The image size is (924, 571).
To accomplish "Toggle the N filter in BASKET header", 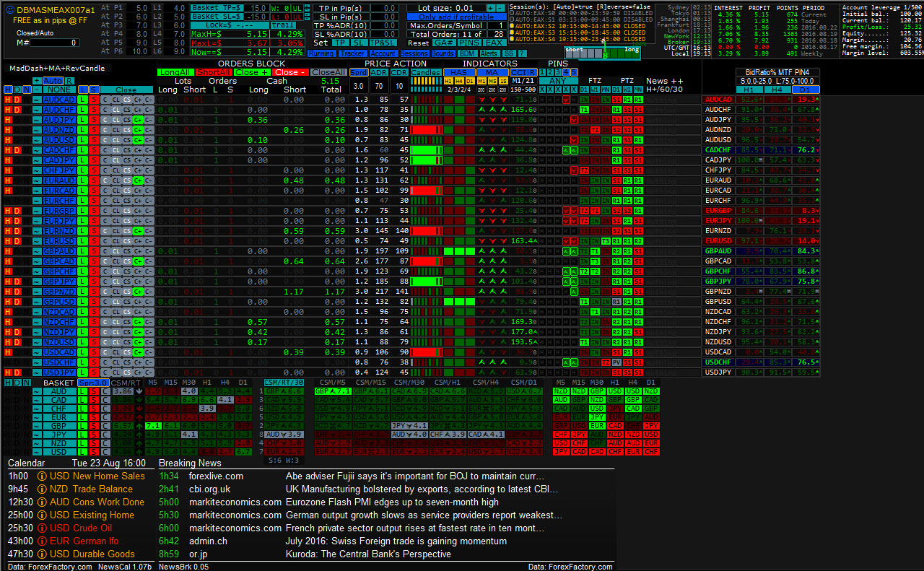I will [27, 383].
